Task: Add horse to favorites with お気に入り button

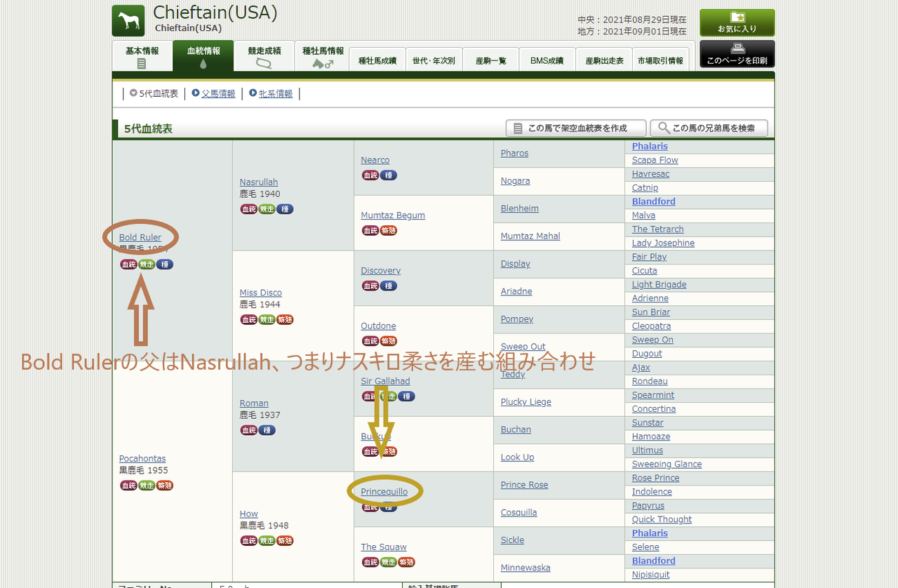Action: pos(737,22)
